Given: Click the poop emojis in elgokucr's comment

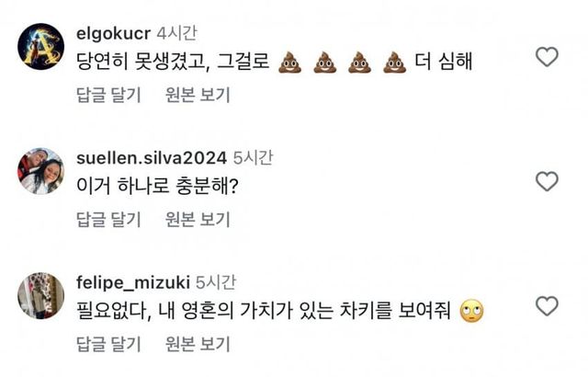Looking at the screenshot, I should coord(342,63).
